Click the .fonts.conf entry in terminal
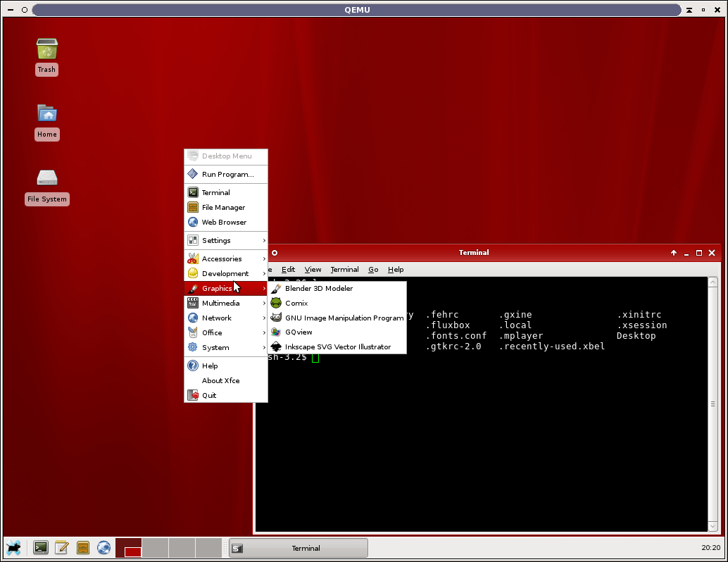The width and height of the screenshot is (728, 562). (456, 335)
